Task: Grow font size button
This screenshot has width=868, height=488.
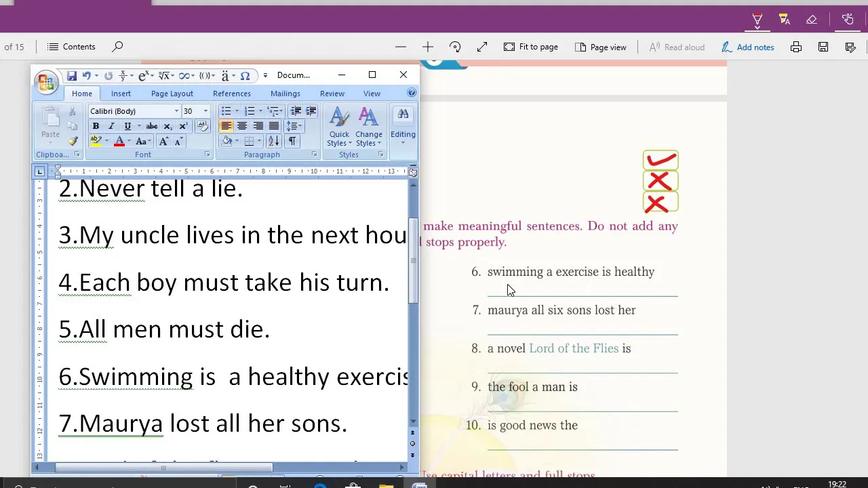Action: (163, 141)
